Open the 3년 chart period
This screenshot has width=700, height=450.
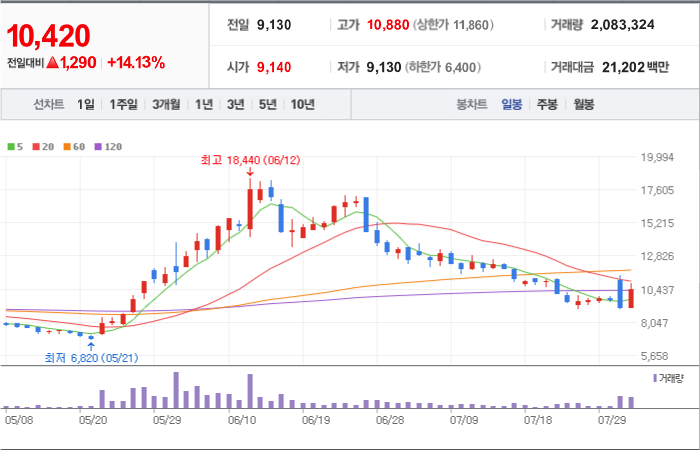235,104
